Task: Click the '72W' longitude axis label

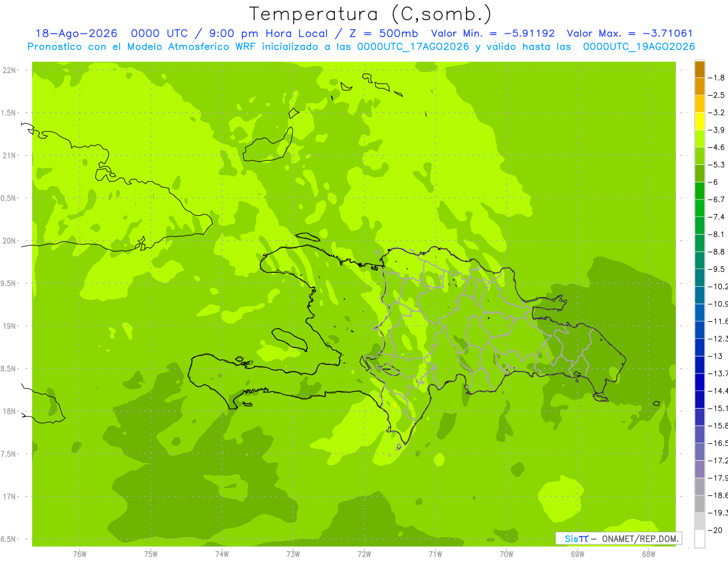Action: point(364,554)
